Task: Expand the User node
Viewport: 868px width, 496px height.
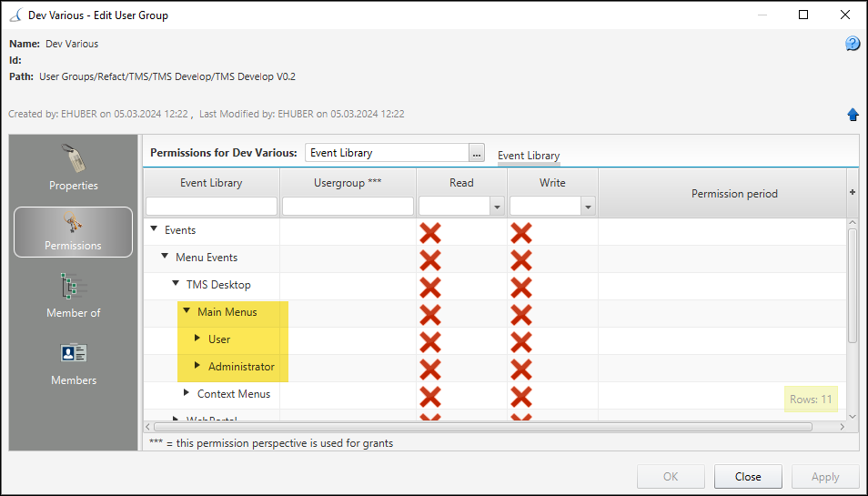Action: point(197,338)
